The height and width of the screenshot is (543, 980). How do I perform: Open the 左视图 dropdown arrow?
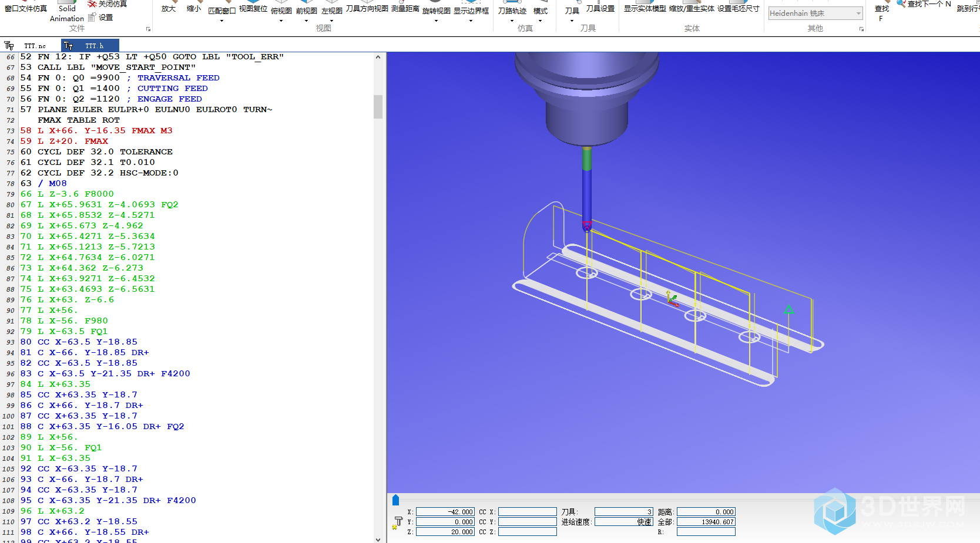click(332, 21)
